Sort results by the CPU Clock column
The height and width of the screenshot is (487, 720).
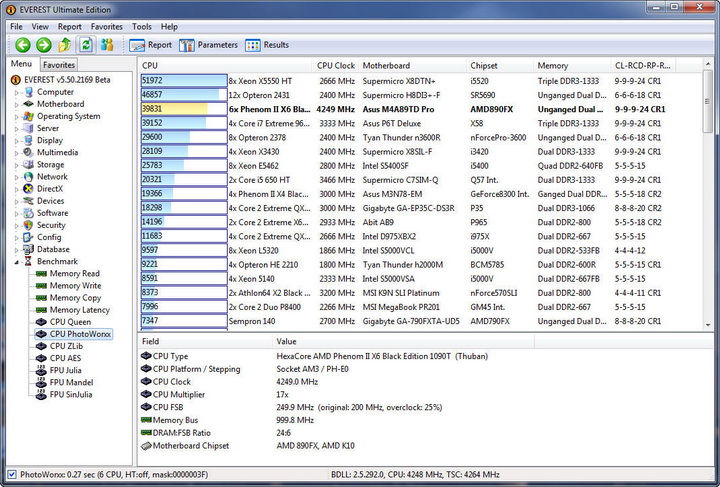(336, 66)
